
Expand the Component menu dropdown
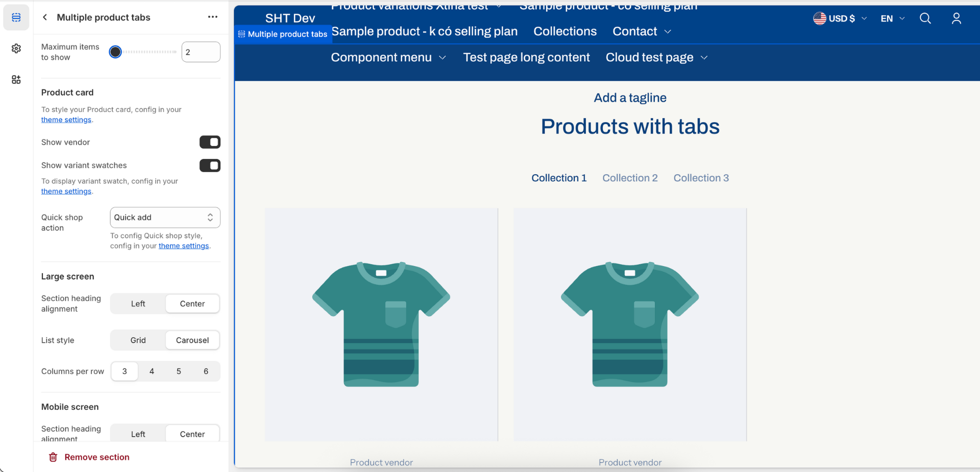[x=388, y=58]
